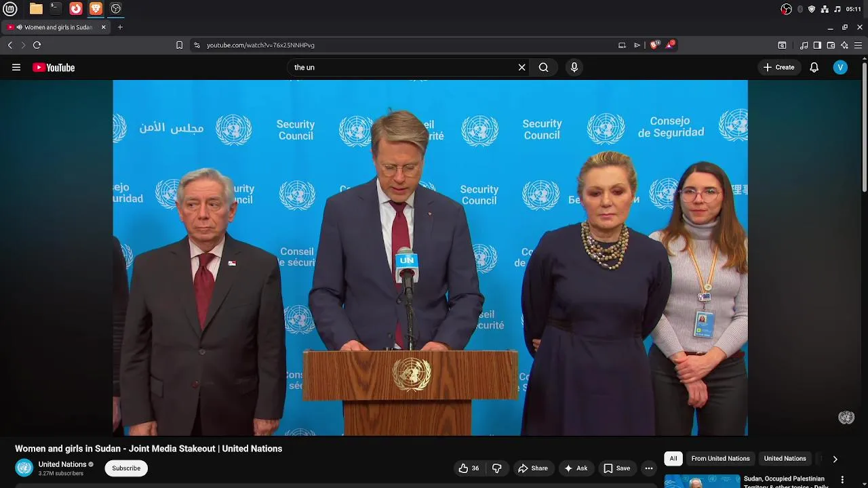Image resolution: width=868 pixels, height=488 pixels.
Task: Open the Brave Wallet icon
Action: point(831,45)
